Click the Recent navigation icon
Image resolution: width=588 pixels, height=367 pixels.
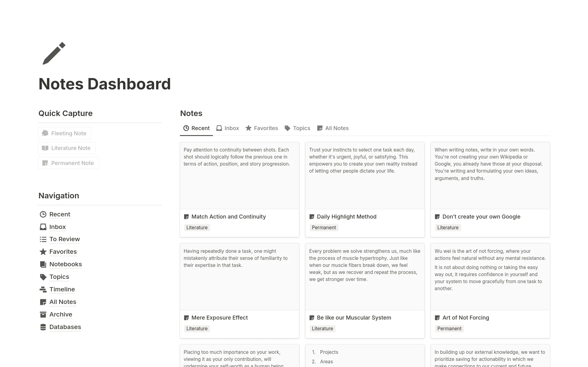point(43,214)
